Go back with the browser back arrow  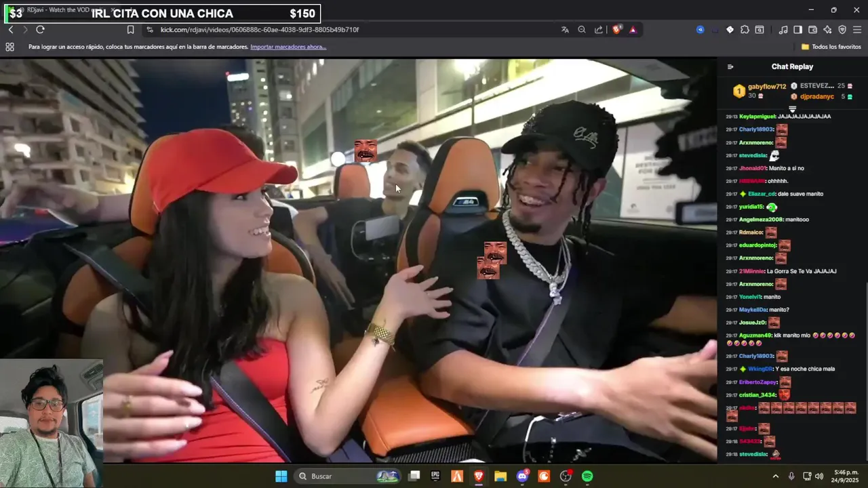tap(10, 30)
